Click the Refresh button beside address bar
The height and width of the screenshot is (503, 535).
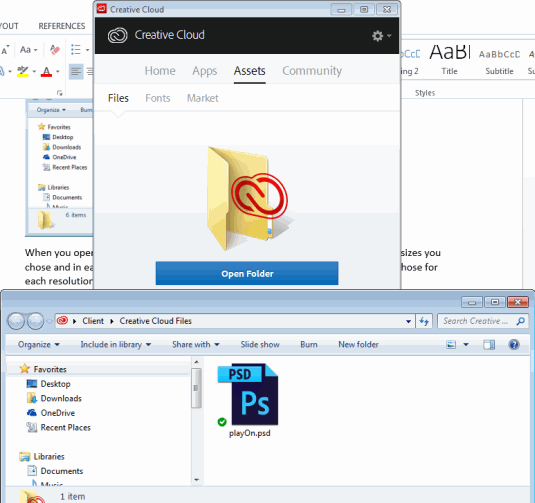click(424, 321)
